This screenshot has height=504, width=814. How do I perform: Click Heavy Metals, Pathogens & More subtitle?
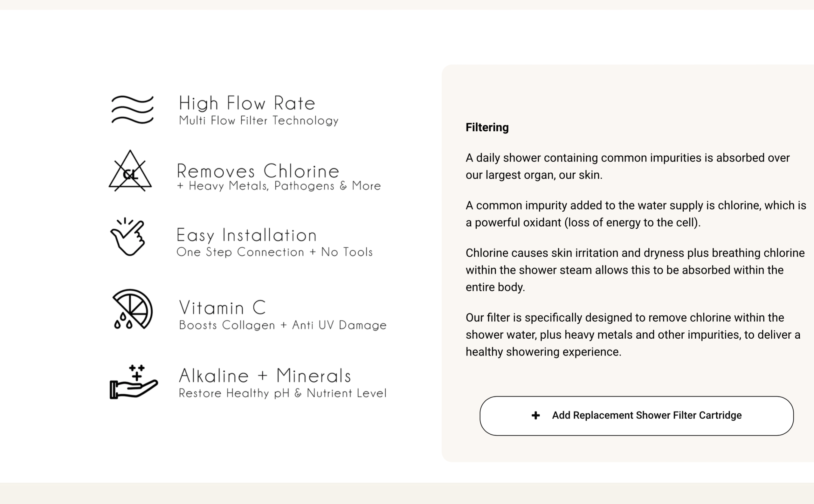coord(279,186)
